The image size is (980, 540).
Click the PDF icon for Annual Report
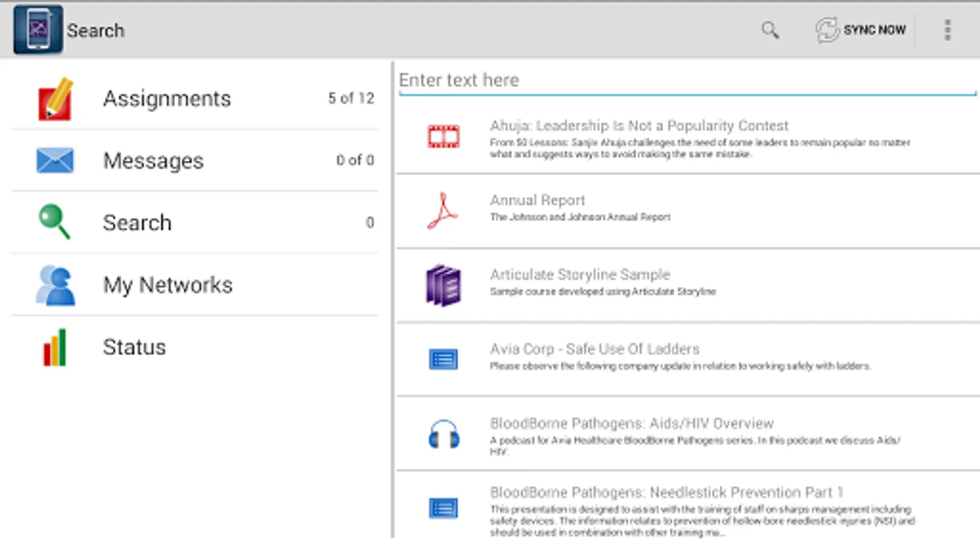[x=443, y=211]
